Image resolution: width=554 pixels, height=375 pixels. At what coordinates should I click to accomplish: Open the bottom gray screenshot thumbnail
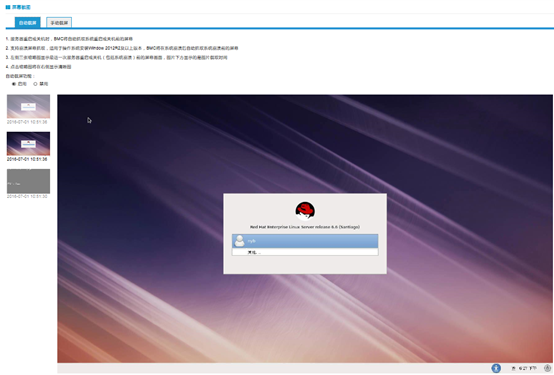[28, 181]
